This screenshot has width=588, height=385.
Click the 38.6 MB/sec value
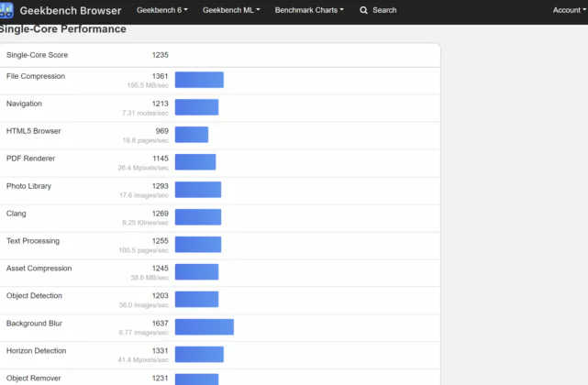[150, 278]
